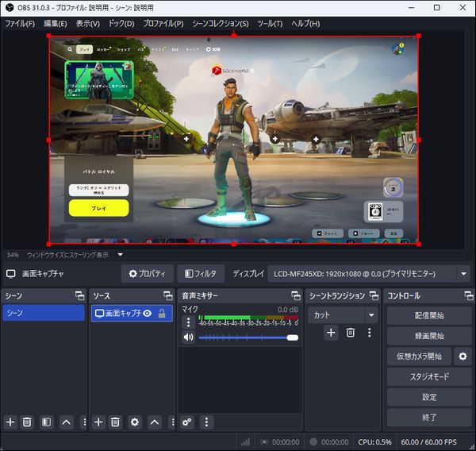
Task: Open virtual camera settings gear
Action: 463,357
